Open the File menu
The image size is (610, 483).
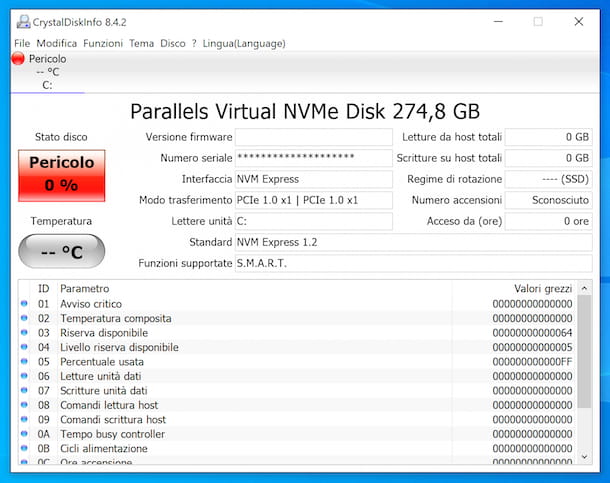(22, 44)
